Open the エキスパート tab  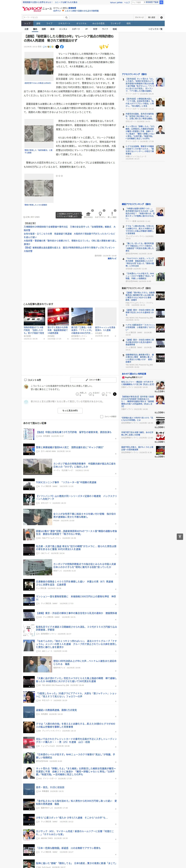(x=64, y=24)
